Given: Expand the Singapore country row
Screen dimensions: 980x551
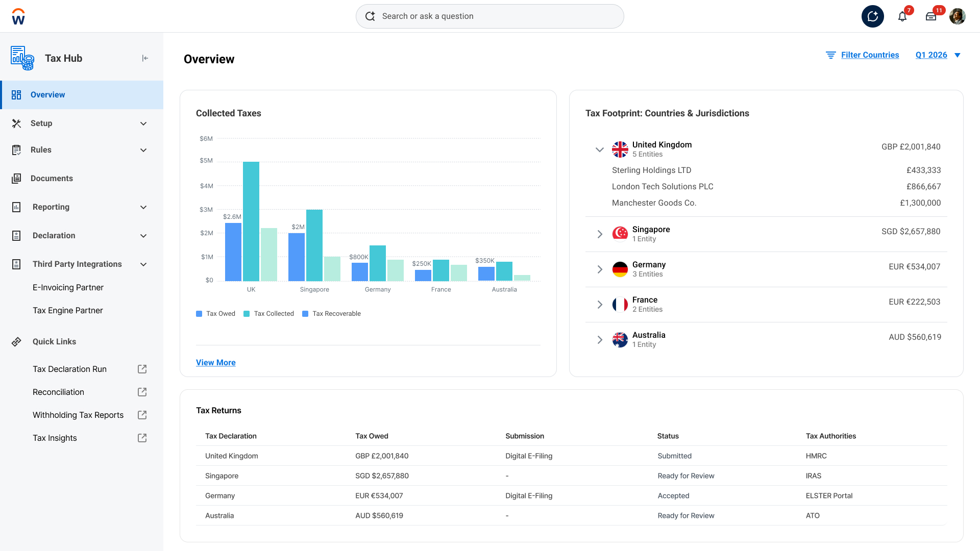Looking at the screenshot, I should tap(600, 234).
